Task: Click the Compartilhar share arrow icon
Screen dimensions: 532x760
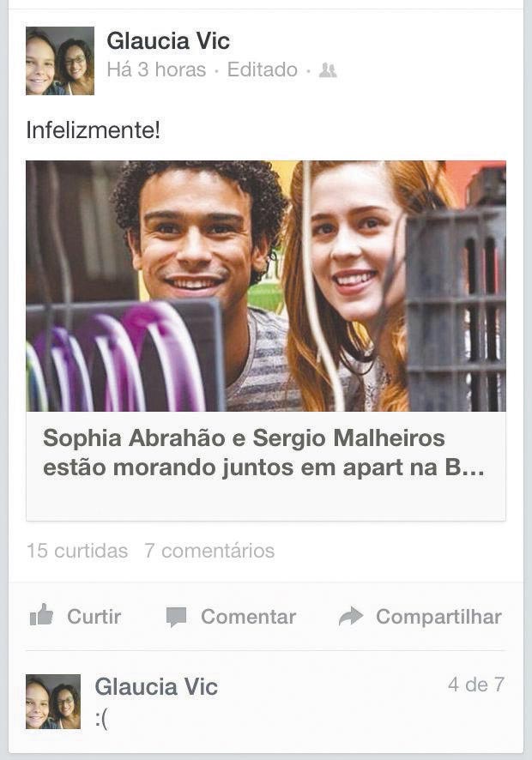Action: 351,616
